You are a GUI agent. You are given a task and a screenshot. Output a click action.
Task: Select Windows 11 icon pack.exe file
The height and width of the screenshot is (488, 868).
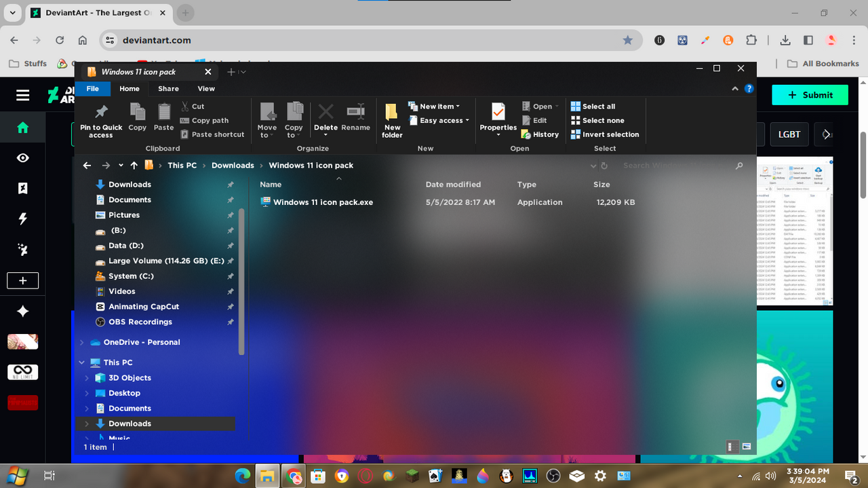point(323,202)
